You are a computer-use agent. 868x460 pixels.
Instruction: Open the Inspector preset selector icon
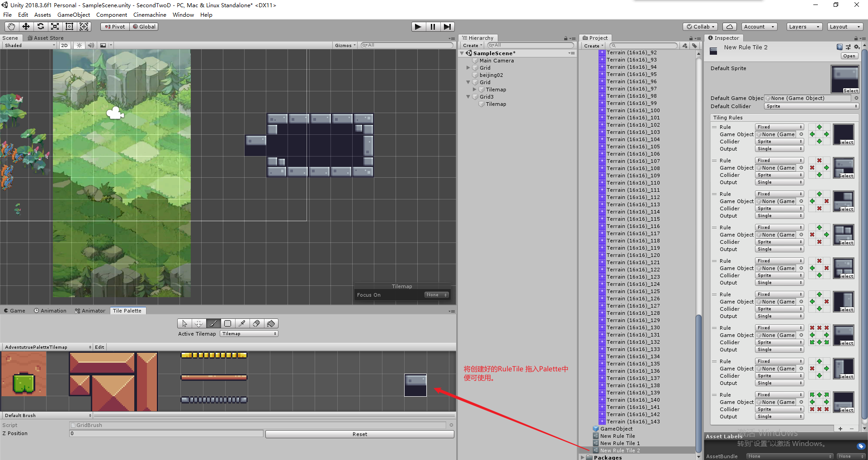click(x=848, y=47)
